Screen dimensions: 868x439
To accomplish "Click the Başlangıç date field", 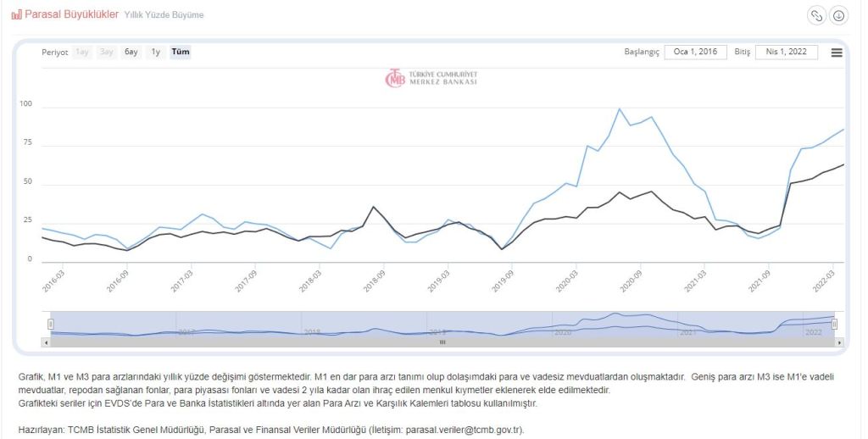I will pos(695,52).
